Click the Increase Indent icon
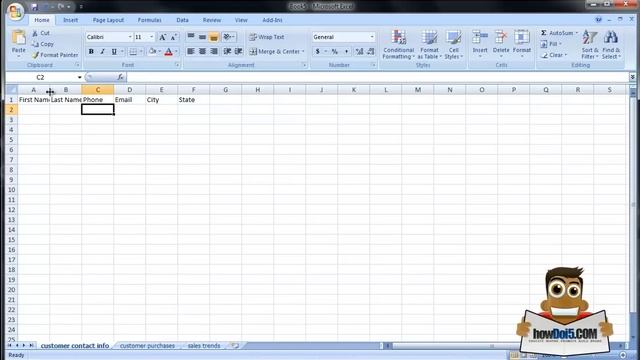This screenshot has height=360, width=640. point(239,51)
